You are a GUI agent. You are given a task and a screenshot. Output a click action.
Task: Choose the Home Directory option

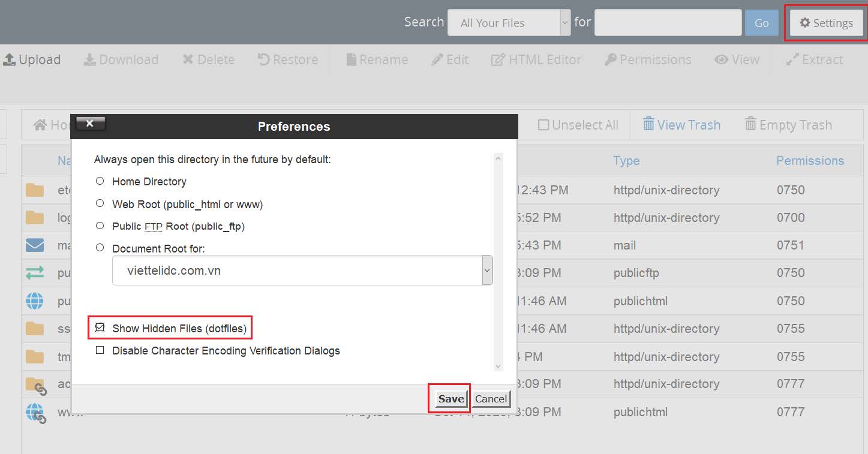coord(100,181)
